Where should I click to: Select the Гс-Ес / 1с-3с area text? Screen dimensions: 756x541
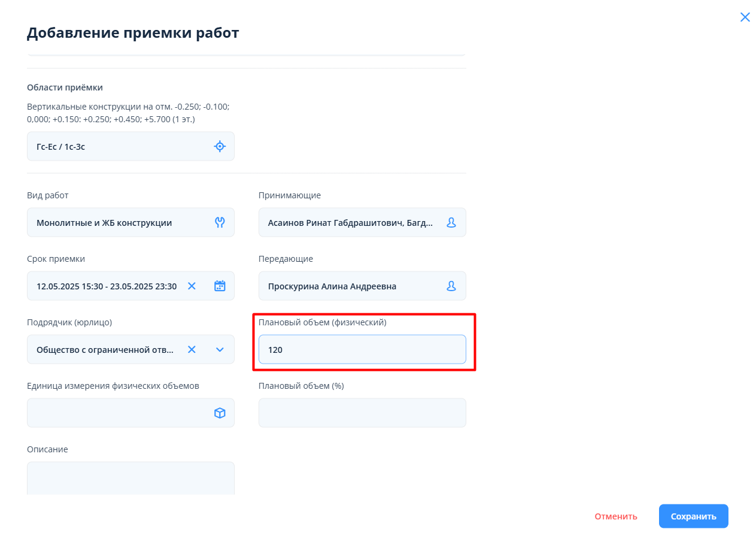(61, 146)
